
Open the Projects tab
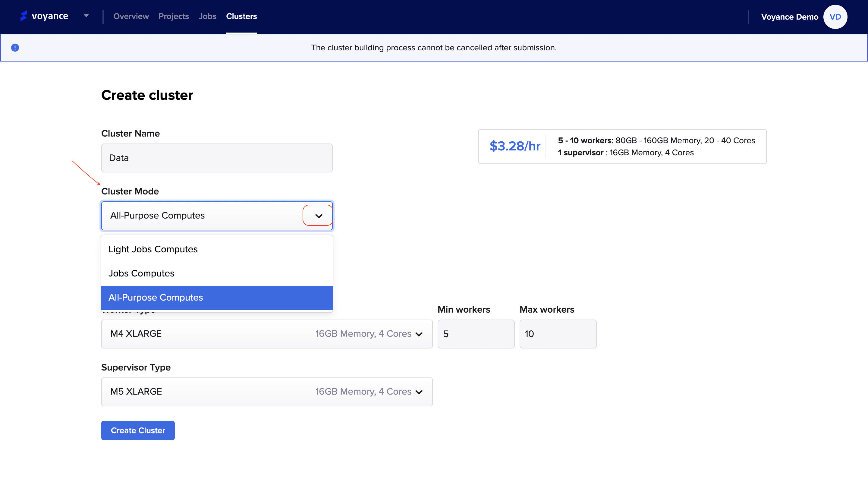[174, 16]
